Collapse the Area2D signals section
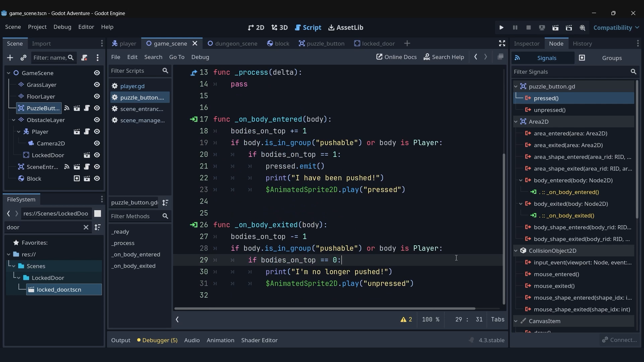Screen dimensions: 644x362 pos(516,121)
